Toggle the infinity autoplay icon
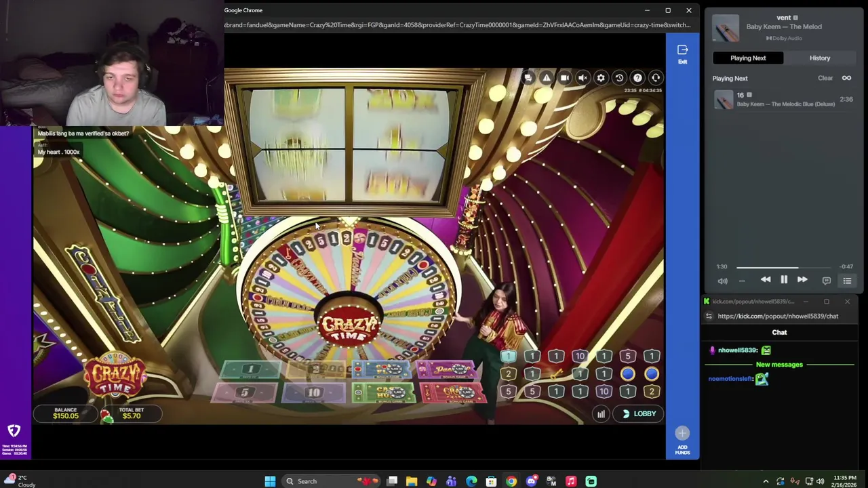The height and width of the screenshot is (488, 868). tap(846, 78)
